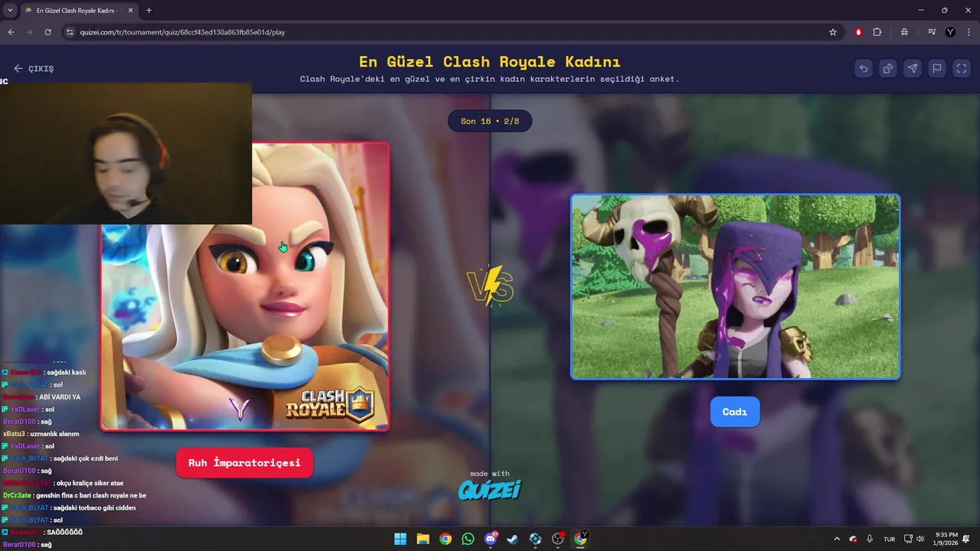Click the browser back arrow
Screen dimensions: 980x551
coord(11,32)
